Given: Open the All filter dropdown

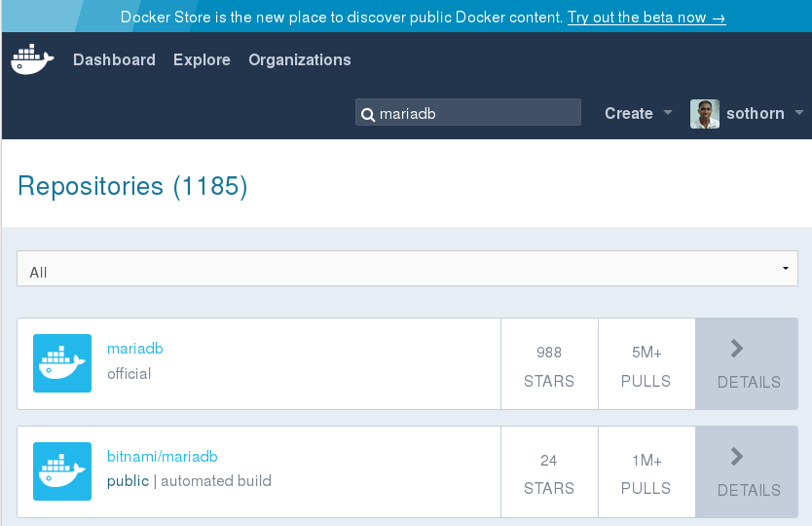Looking at the screenshot, I should click(407, 269).
